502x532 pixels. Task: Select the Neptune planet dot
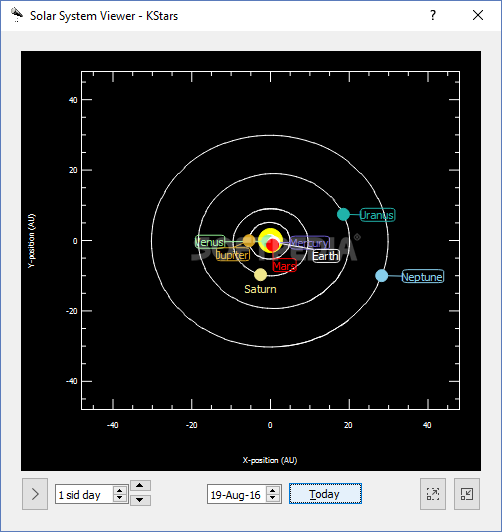pos(382,276)
